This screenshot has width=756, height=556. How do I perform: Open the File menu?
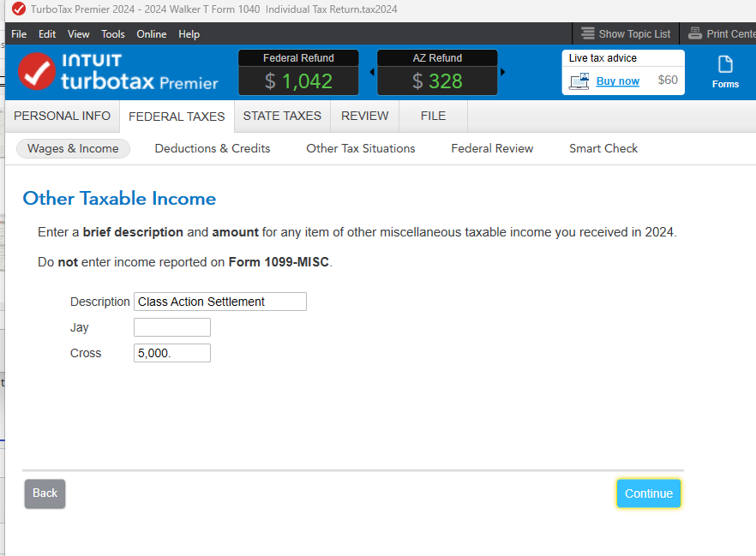coord(19,34)
